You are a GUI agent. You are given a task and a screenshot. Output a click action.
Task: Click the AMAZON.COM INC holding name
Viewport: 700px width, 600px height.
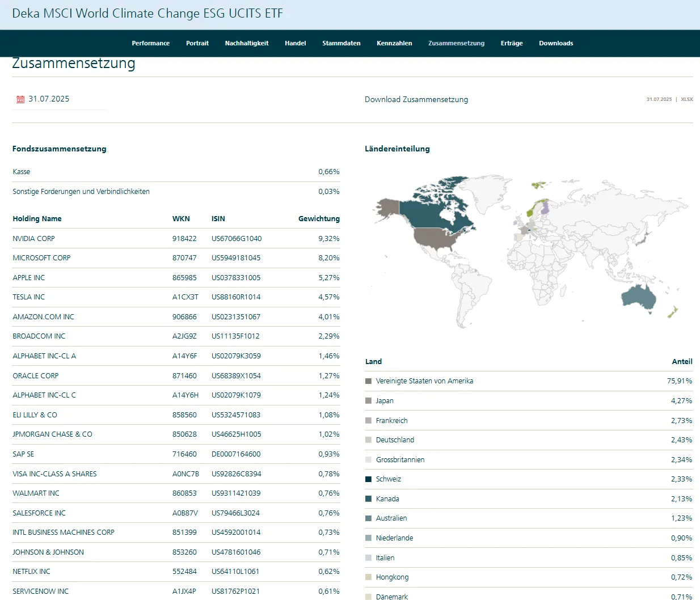pos(44,317)
